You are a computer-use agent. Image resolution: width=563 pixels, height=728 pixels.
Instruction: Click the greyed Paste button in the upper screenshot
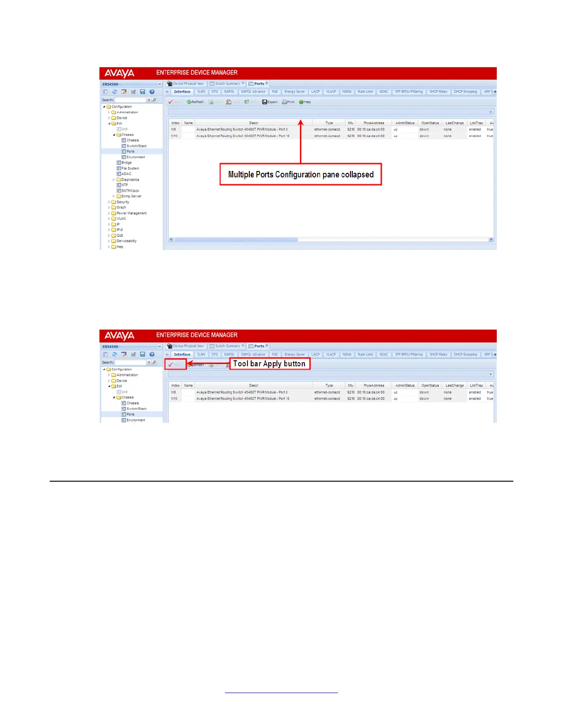tap(233, 102)
